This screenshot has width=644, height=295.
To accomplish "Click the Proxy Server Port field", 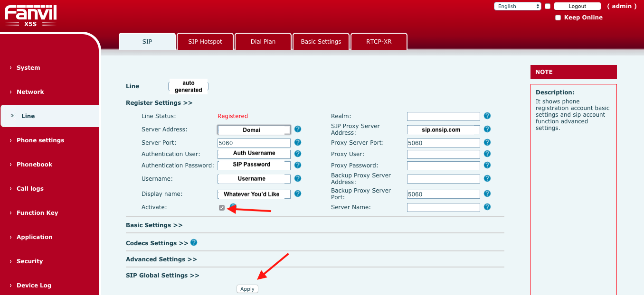I will click(x=444, y=143).
